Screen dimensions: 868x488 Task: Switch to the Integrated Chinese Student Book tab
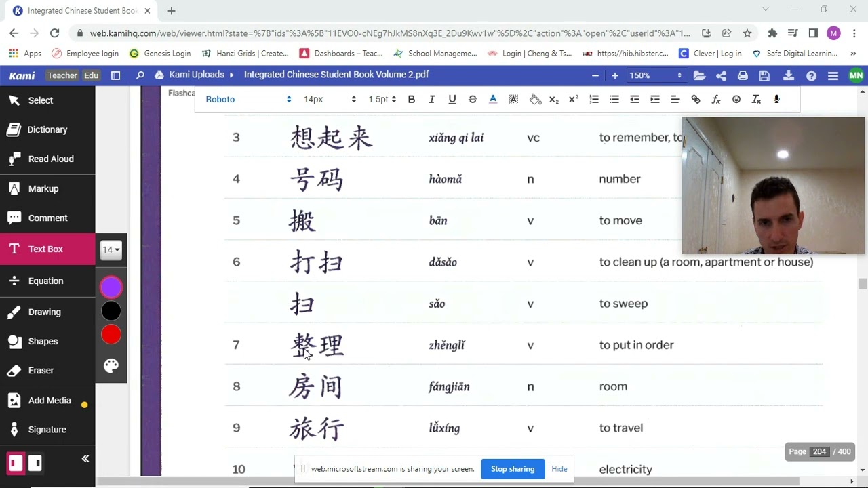click(x=82, y=11)
